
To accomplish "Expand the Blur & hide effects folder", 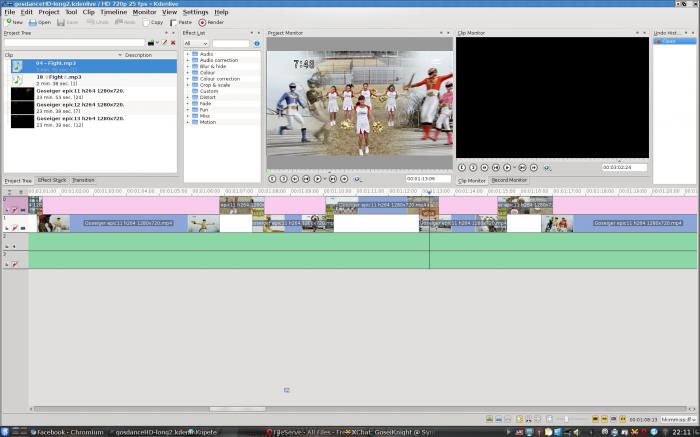I will [188, 67].
